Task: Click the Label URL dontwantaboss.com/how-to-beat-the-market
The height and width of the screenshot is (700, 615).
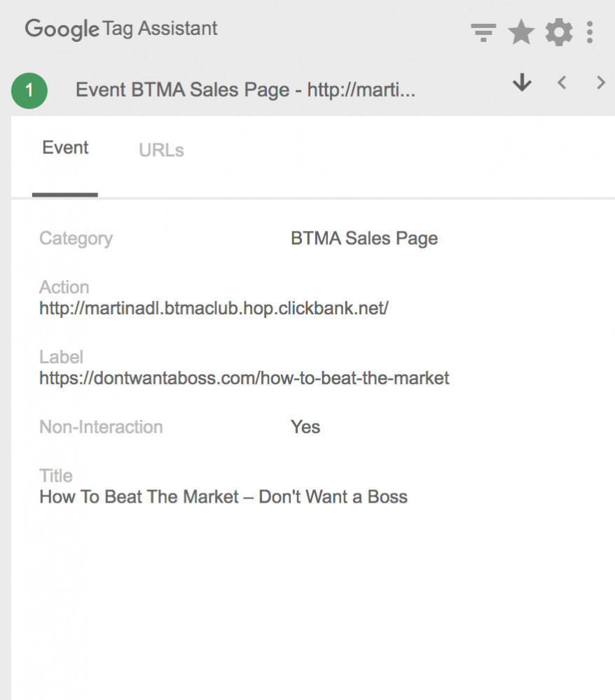Action: 244,378
